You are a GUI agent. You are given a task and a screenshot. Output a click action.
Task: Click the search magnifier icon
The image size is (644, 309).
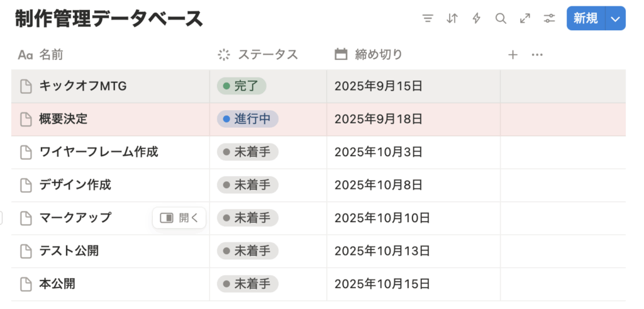(x=501, y=18)
